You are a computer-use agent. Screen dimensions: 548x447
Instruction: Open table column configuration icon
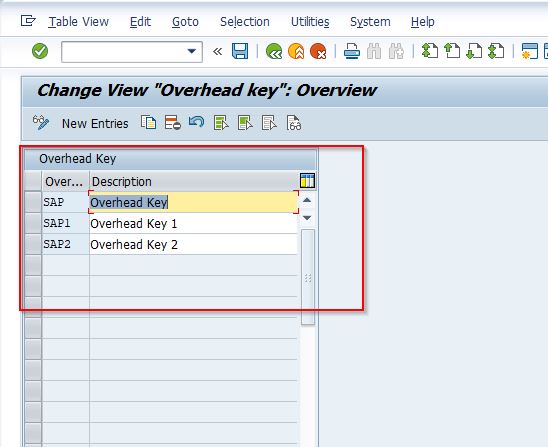click(x=307, y=181)
